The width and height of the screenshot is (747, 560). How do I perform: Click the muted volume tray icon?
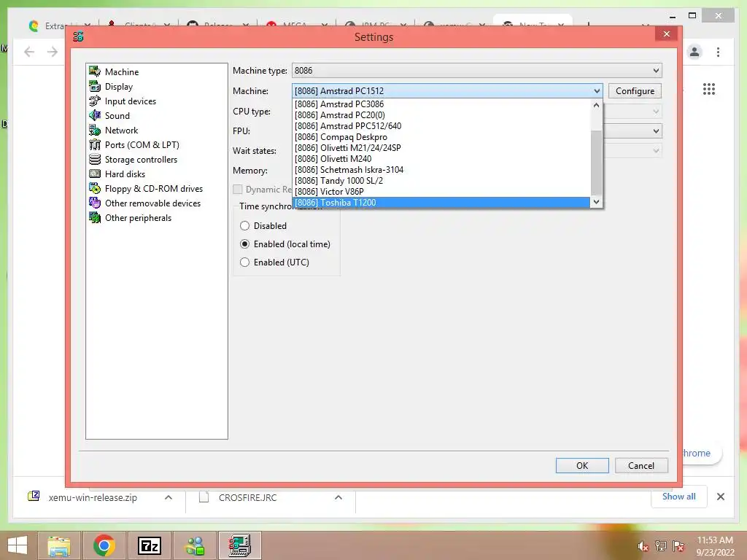tap(643, 546)
